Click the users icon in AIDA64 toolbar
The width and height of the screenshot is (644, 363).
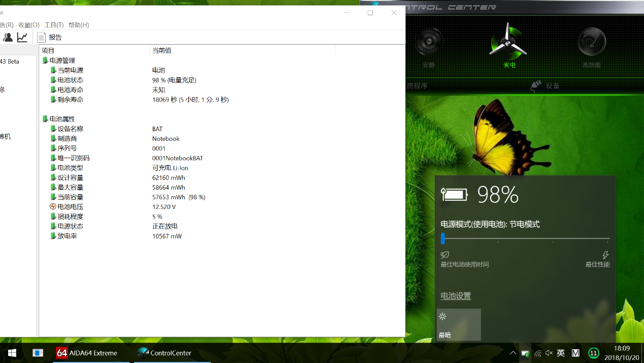[x=8, y=37]
